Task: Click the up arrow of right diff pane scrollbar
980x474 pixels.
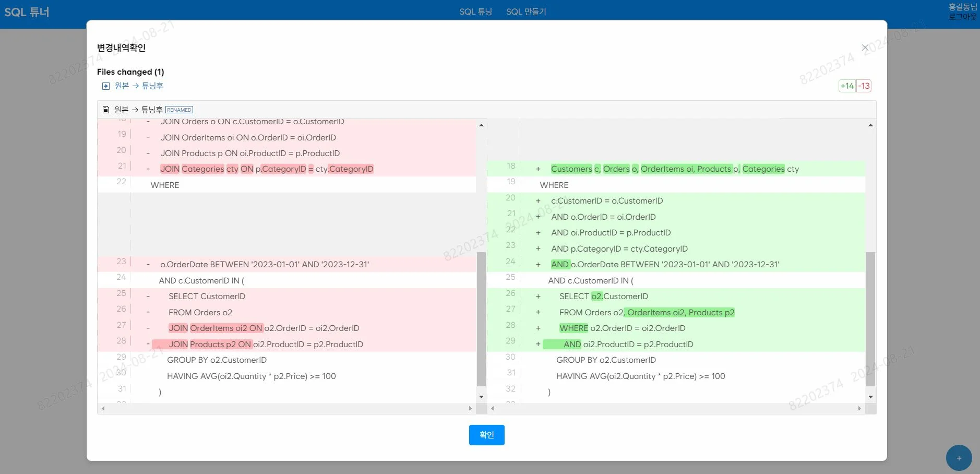Action: [x=870, y=125]
